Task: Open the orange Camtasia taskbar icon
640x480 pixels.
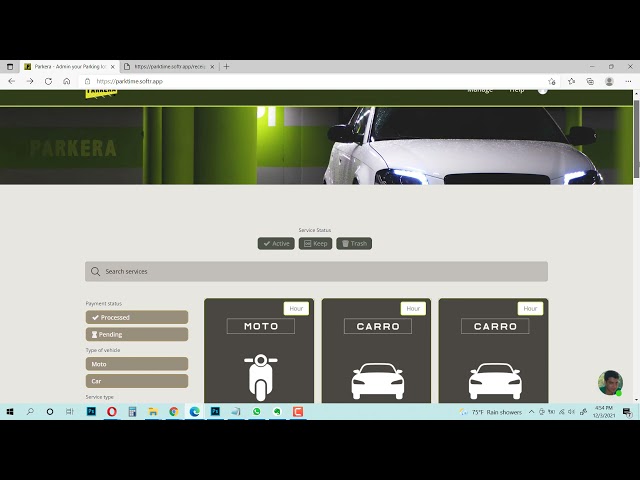Action: (298, 411)
